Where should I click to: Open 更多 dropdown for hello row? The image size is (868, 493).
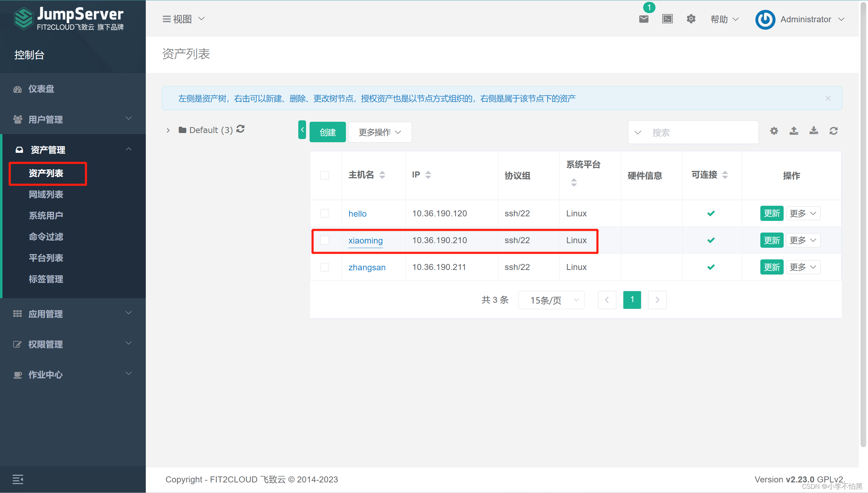(x=803, y=213)
